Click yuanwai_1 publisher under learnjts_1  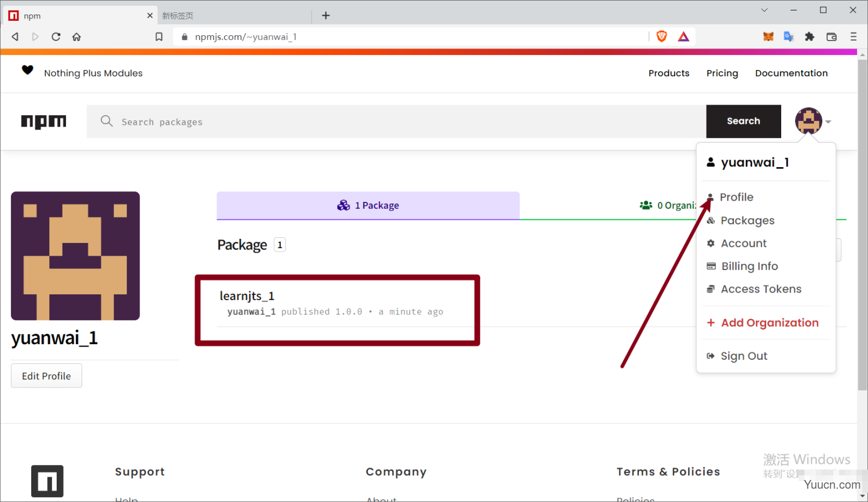click(x=251, y=312)
